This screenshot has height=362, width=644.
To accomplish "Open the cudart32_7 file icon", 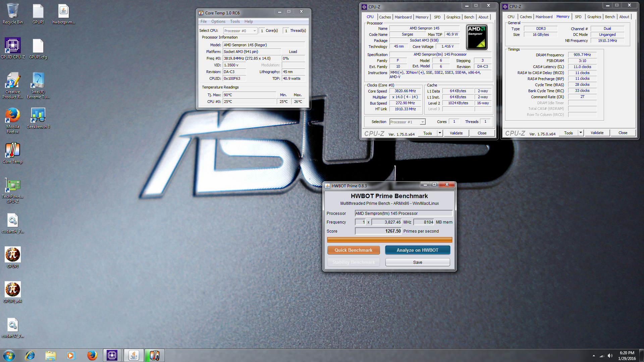I will (13, 327).
